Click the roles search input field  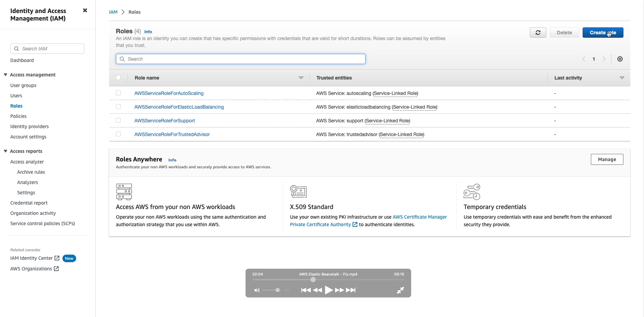pyautogui.click(x=240, y=59)
